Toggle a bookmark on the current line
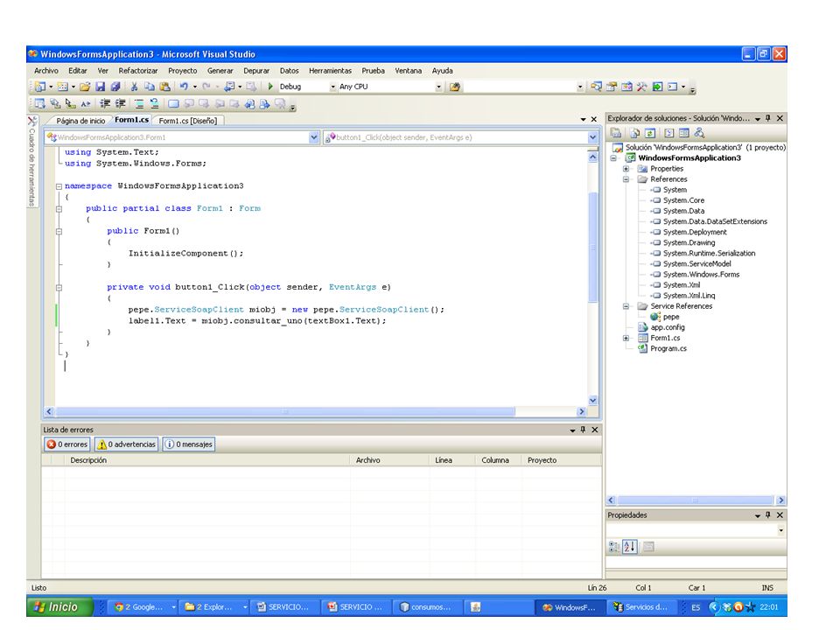This screenshot has height=630, width=840. coord(173,104)
